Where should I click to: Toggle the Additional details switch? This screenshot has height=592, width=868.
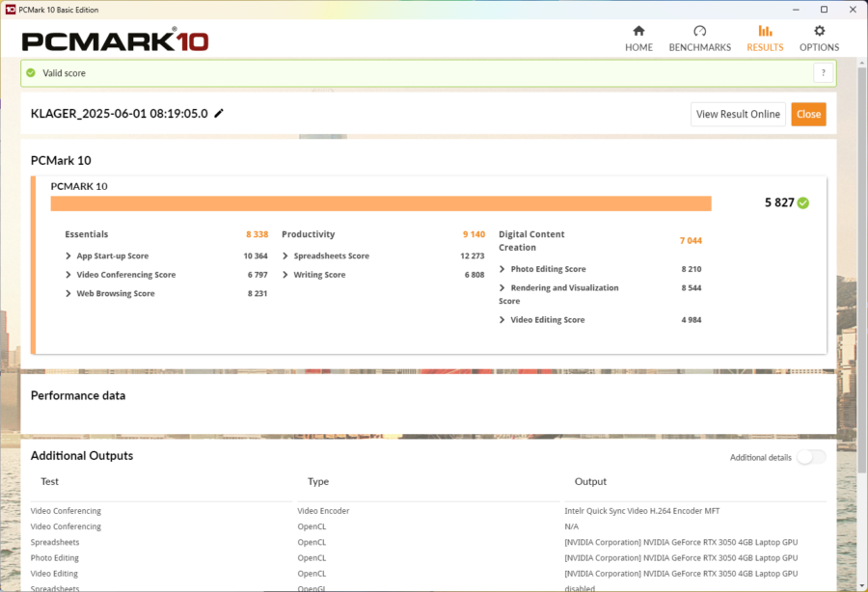811,457
